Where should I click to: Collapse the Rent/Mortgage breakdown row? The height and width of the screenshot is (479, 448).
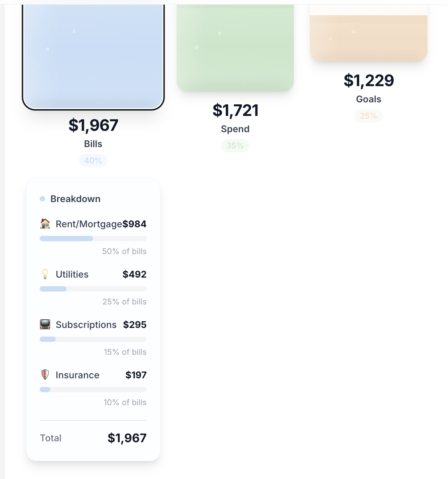pos(93,224)
